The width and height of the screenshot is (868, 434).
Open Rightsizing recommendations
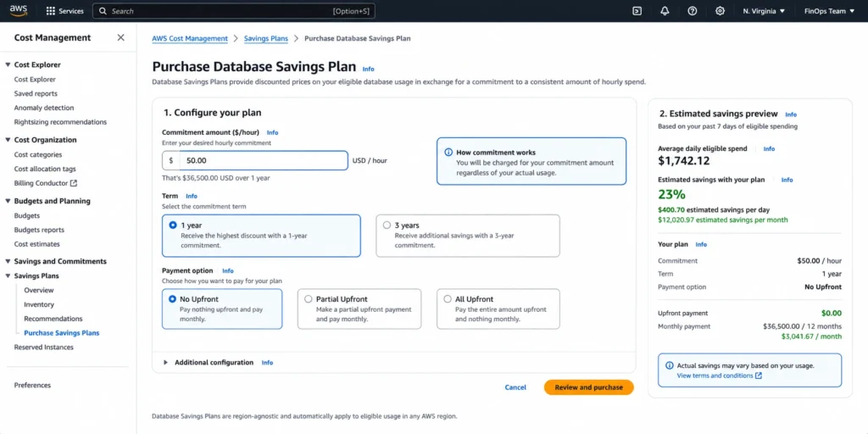coord(60,122)
